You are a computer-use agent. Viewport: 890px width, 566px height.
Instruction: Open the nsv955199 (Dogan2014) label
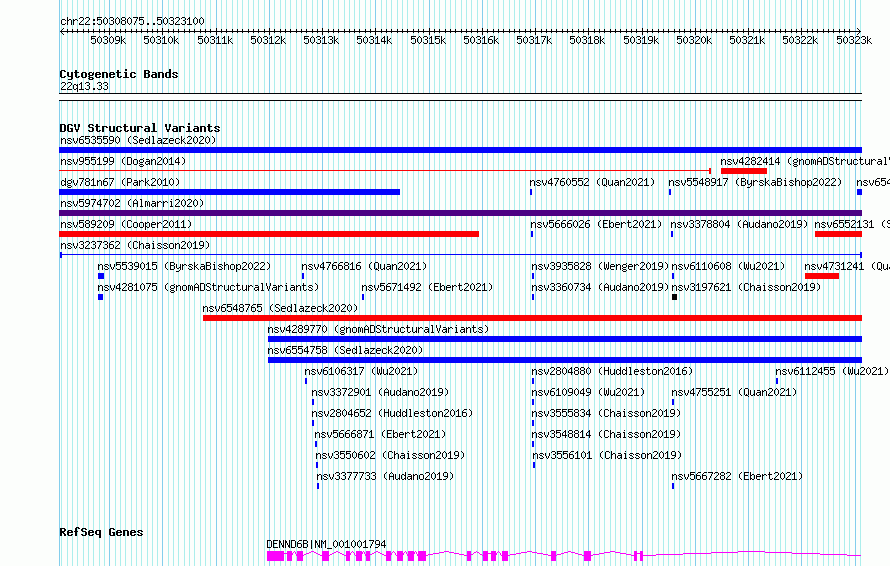pyautogui.click(x=123, y=161)
